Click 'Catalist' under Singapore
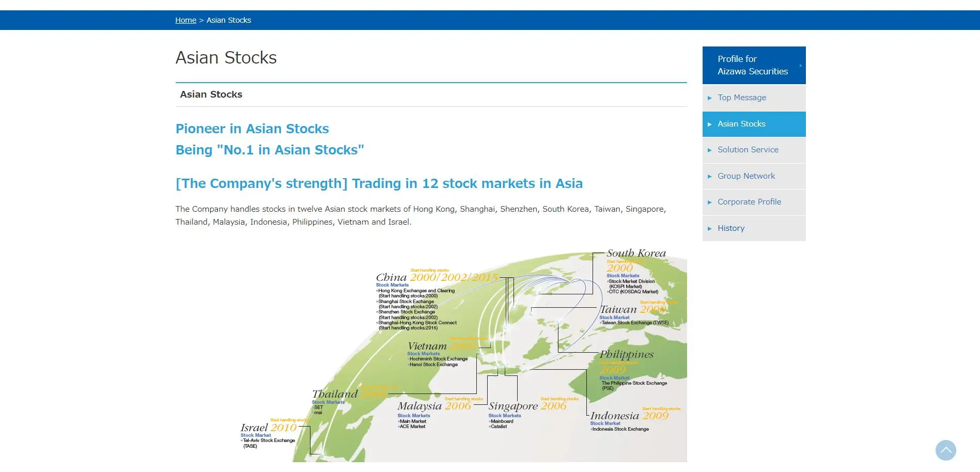 (499, 427)
